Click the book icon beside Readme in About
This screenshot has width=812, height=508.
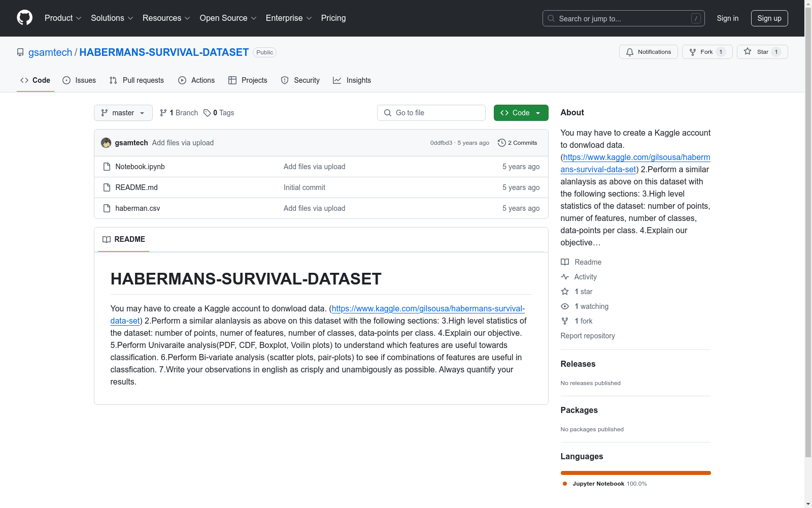(x=565, y=262)
